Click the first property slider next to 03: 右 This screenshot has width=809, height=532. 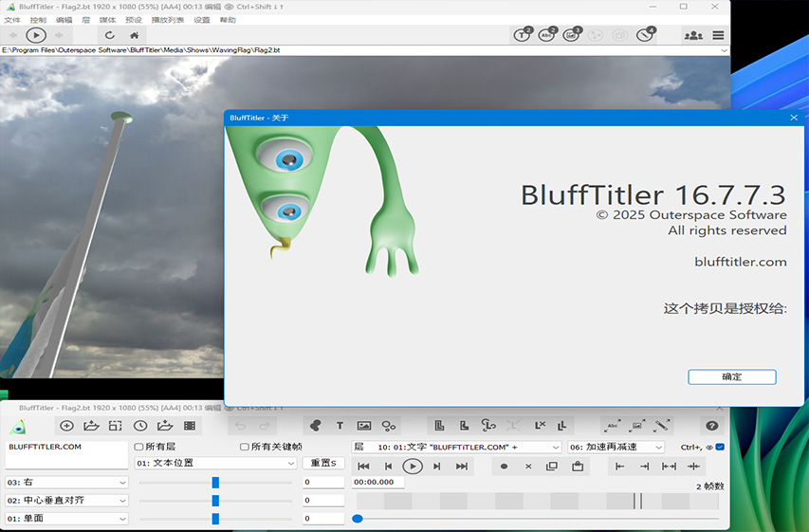click(x=215, y=482)
